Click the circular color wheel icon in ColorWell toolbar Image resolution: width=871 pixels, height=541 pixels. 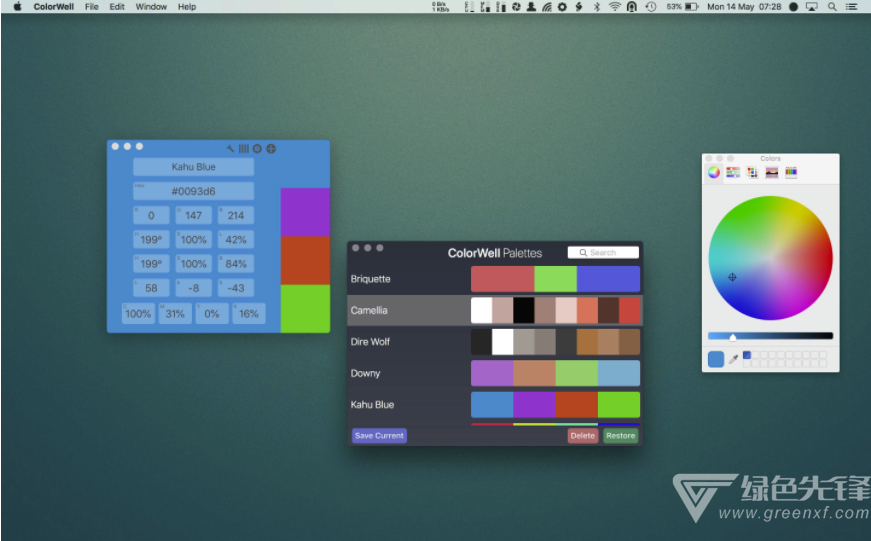coord(257,148)
